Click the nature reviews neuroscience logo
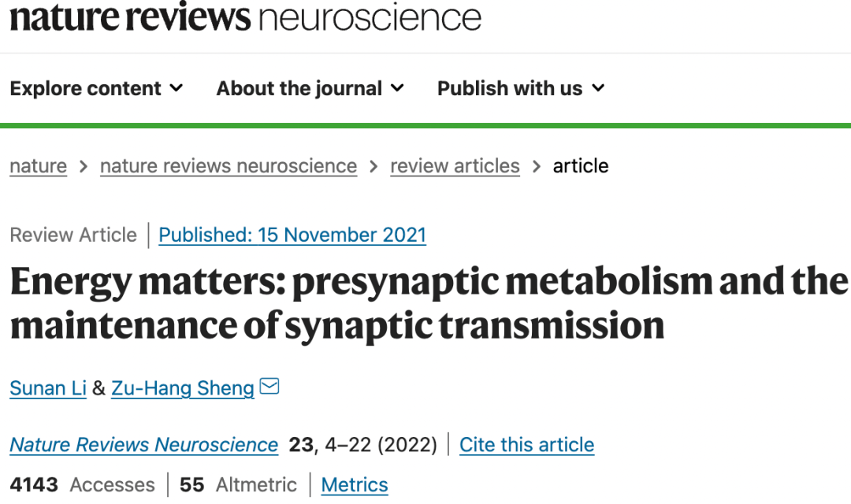This screenshot has height=504, width=851. click(x=245, y=17)
